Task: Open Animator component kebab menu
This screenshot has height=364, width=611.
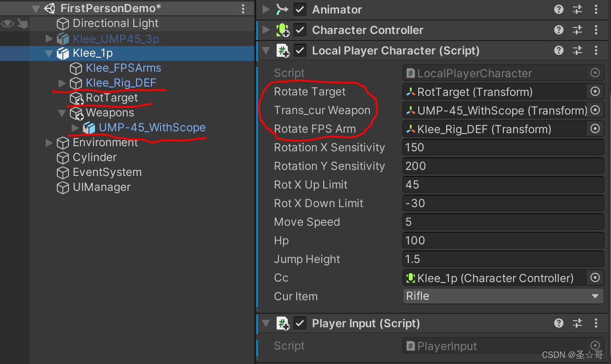Action: 596,9
